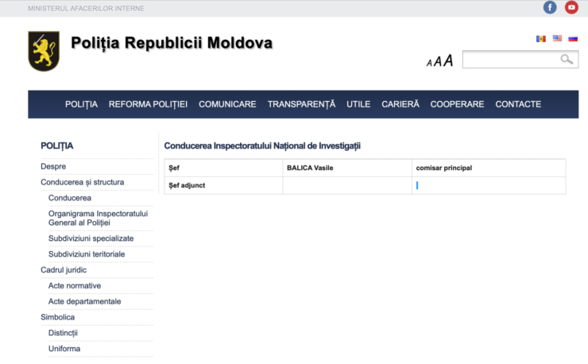Open the Simbolica sidebar section

point(57,317)
